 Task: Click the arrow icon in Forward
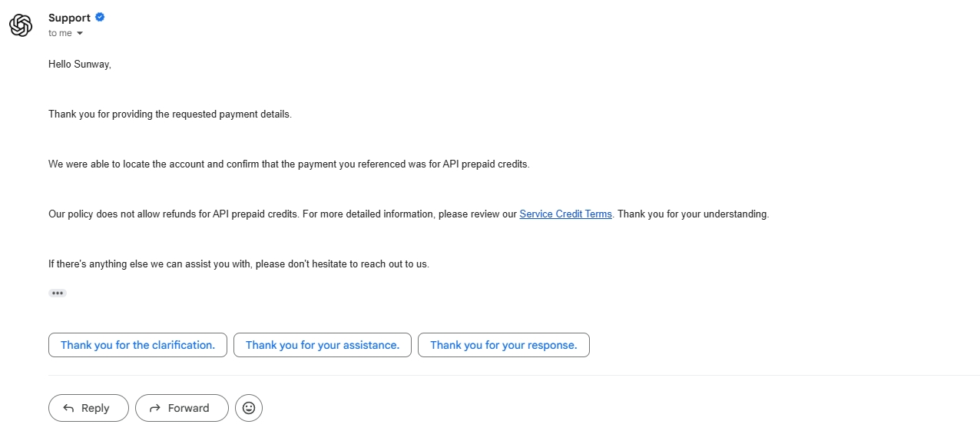click(155, 408)
